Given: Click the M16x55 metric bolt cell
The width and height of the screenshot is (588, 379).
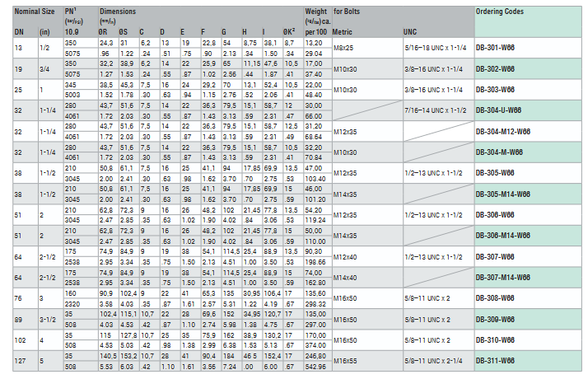Looking at the screenshot, I should click(346, 361).
